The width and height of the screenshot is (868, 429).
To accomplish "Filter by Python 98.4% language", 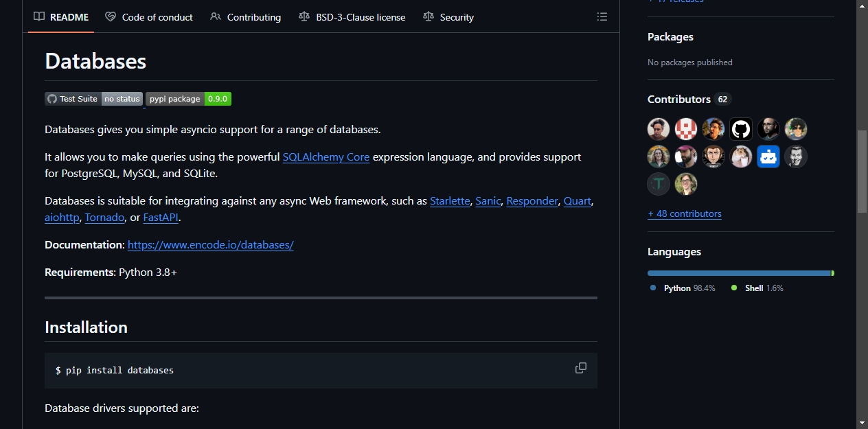I will (683, 288).
